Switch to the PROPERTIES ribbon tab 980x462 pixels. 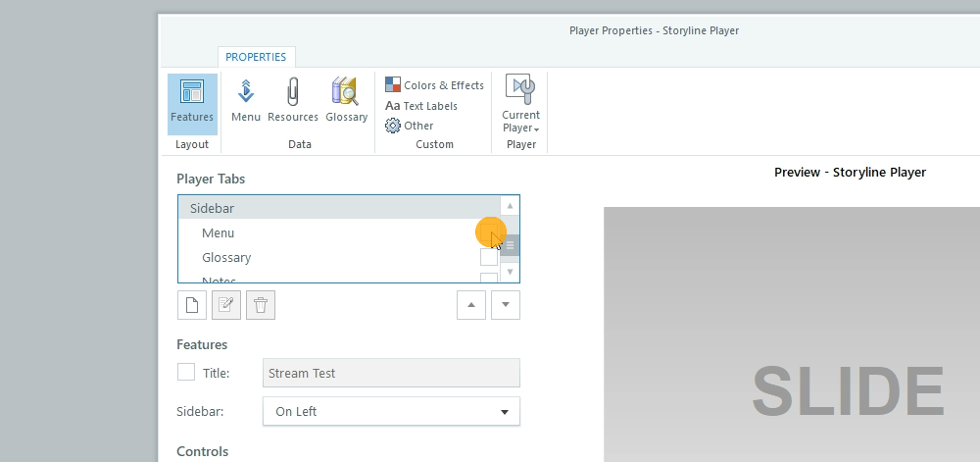[x=256, y=57]
